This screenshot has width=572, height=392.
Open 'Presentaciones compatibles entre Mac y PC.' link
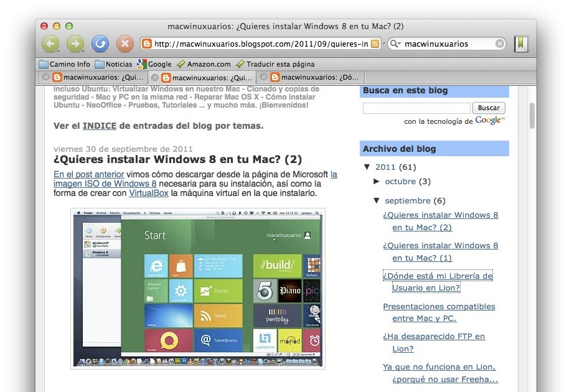pyautogui.click(x=439, y=312)
